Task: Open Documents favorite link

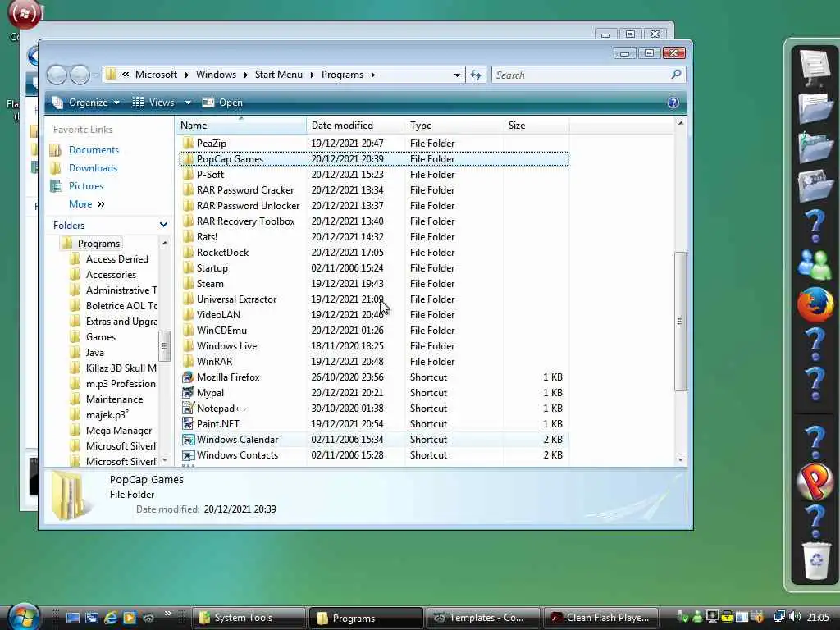Action: tap(94, 150)
